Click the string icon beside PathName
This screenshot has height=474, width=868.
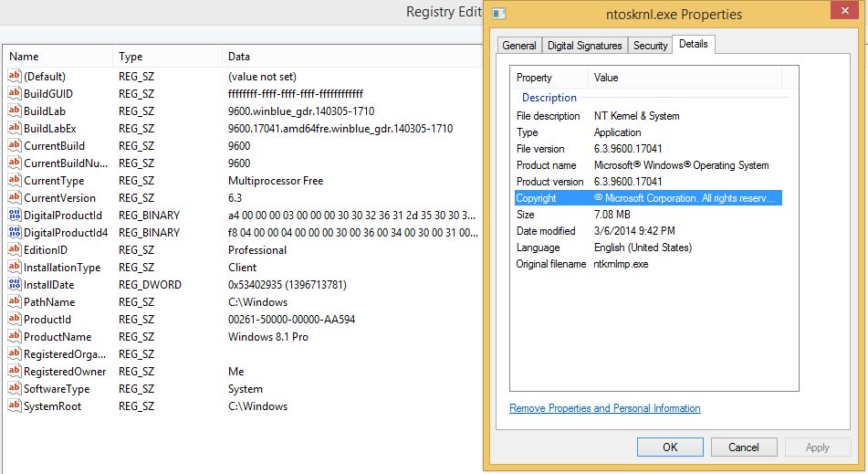tap(15, 301)
